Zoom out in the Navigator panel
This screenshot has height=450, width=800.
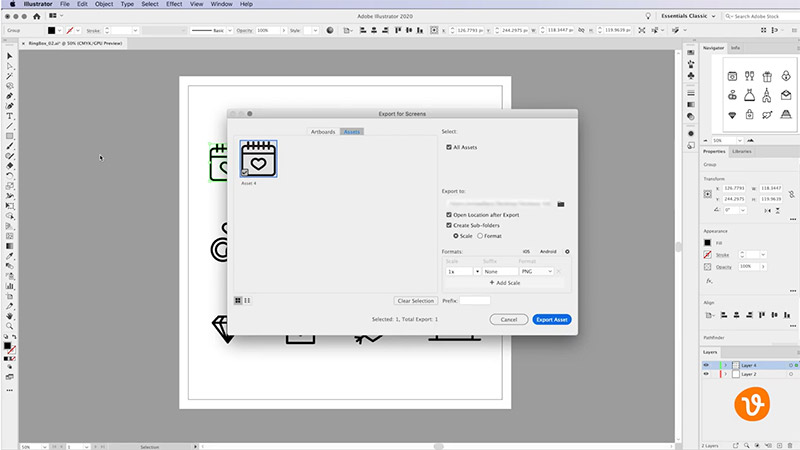coord(706,140)
